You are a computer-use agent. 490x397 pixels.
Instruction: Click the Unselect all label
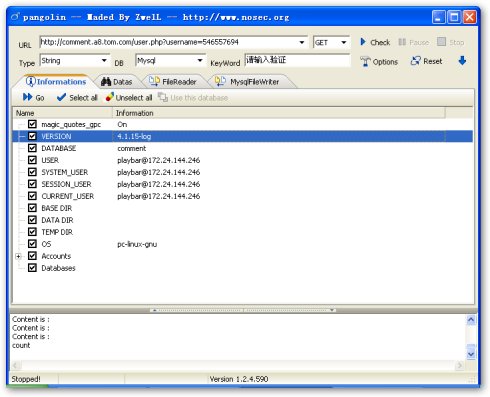pos(134,98)
